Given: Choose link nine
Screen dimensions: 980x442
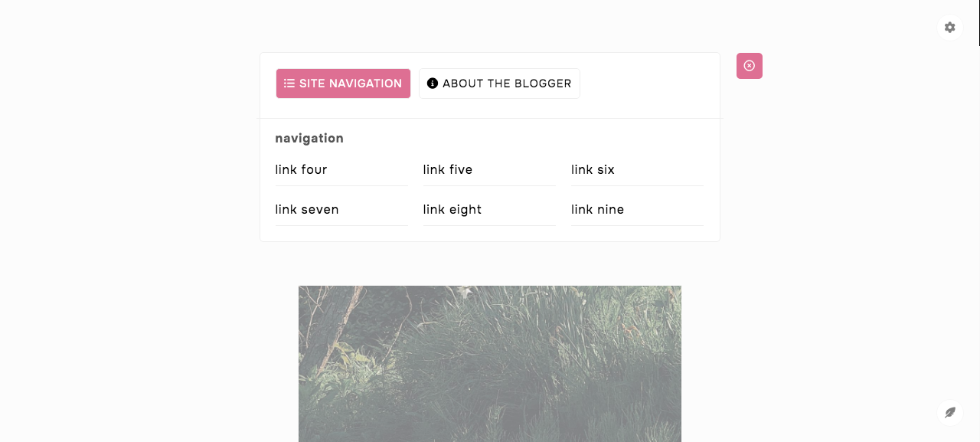Looking at the screenshot, I should [x=597, y=209].
